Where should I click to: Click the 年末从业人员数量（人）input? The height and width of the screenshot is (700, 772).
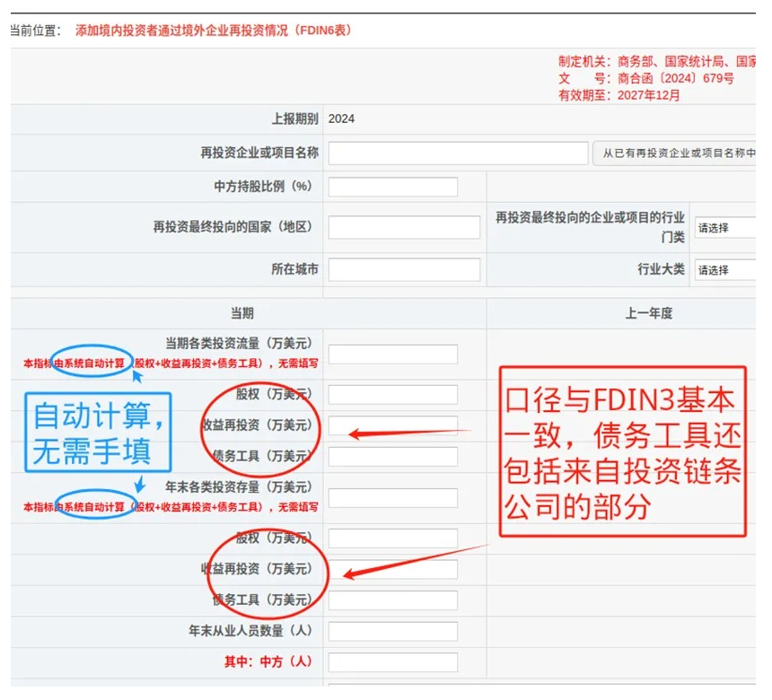click(x=392, y=632)
